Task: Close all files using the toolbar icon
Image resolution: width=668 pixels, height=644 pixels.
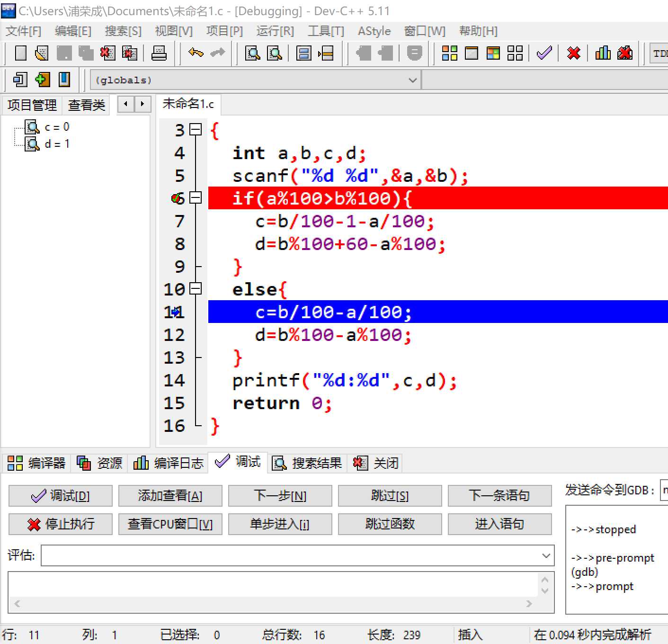Action: point(129,53)
